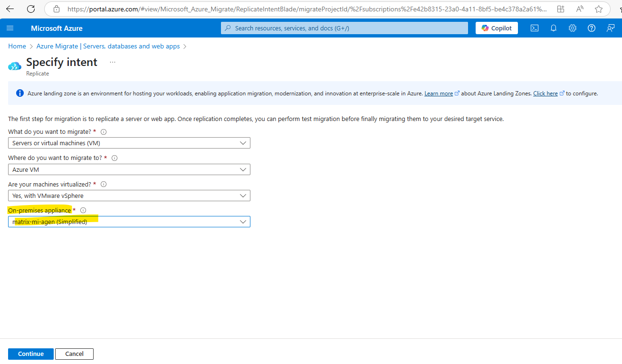Click the Microsoft Azure title
Screen dimensions: 622x364
click(x=57, y=28)
